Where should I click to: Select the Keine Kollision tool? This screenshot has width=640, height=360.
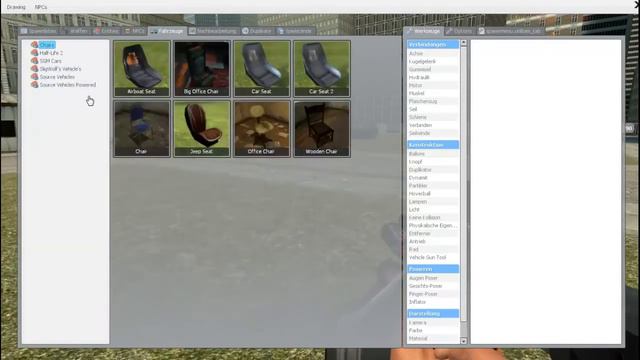pyautogui.click(x=433, y=218)
